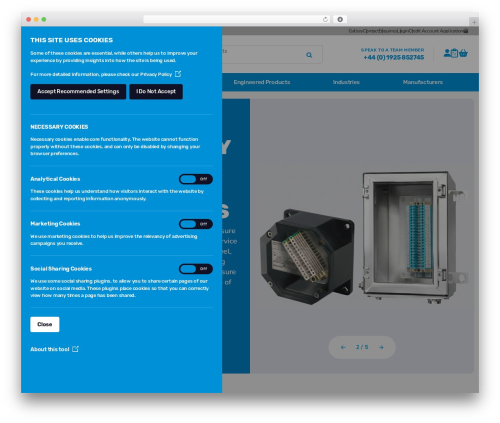The width and height of the screenshot is (500, 423).
Task: Click the Analytical Cookies label
Action: (55, 179)
